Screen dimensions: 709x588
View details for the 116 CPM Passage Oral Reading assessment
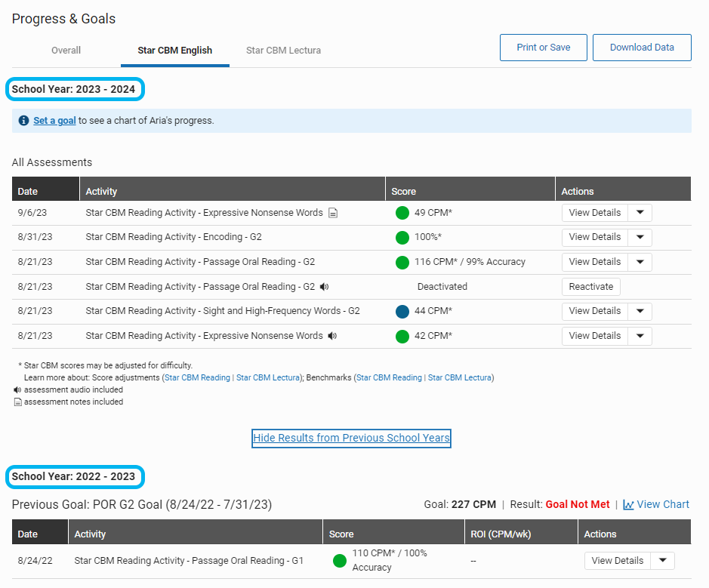coord(594,262)
